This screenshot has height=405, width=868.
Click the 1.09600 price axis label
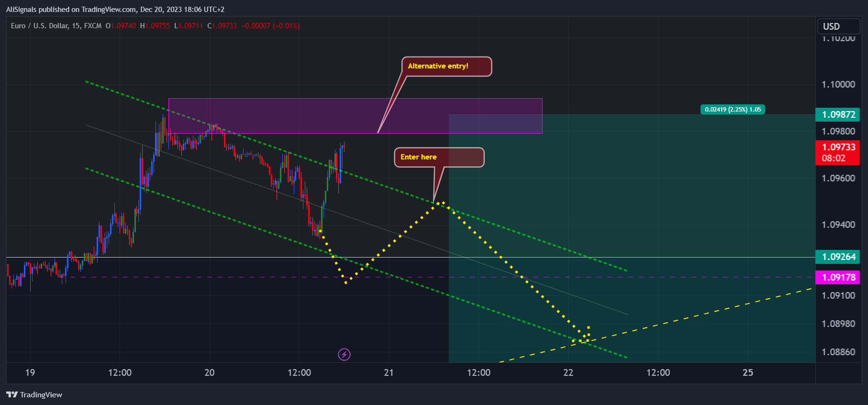[838, 178]
